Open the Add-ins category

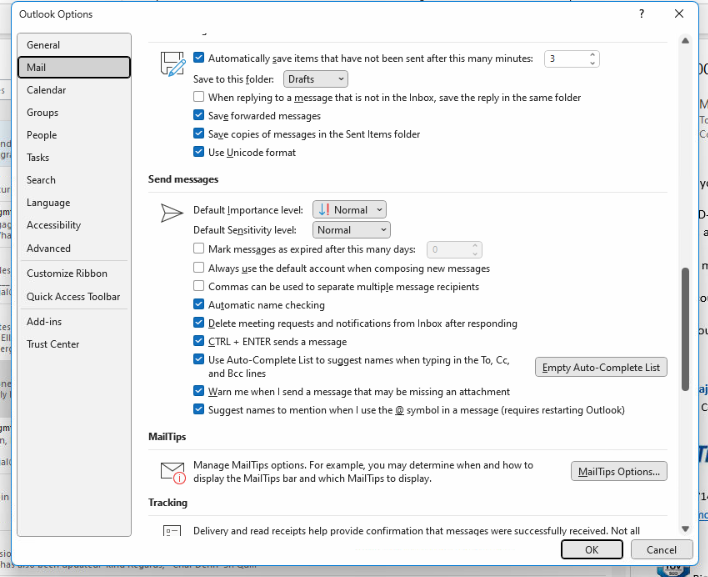pyautogui.click(x=75, y=321)
